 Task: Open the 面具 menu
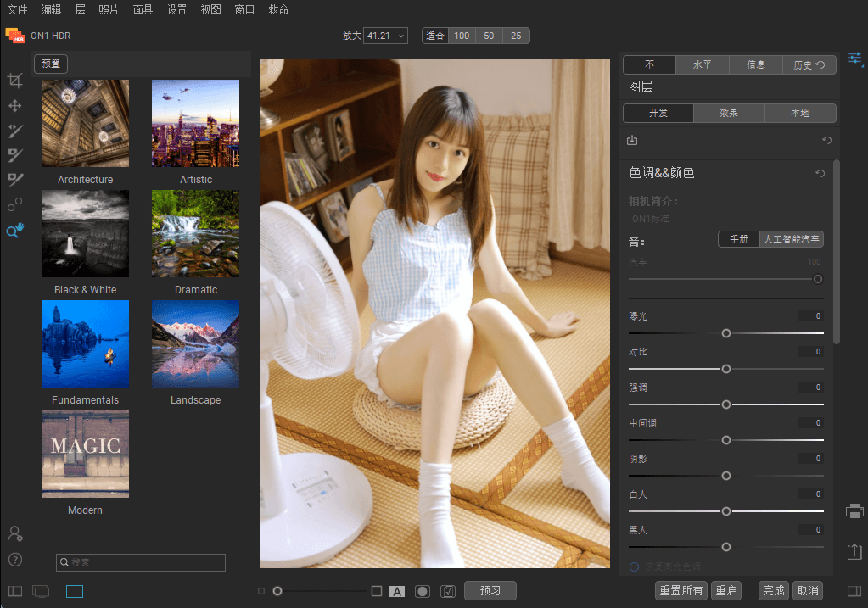point(143,9)
